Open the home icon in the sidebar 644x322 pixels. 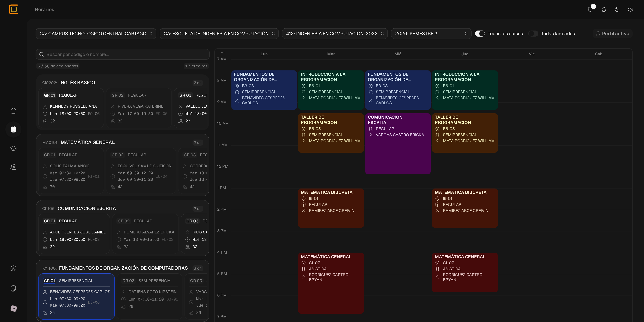(13, 111)
